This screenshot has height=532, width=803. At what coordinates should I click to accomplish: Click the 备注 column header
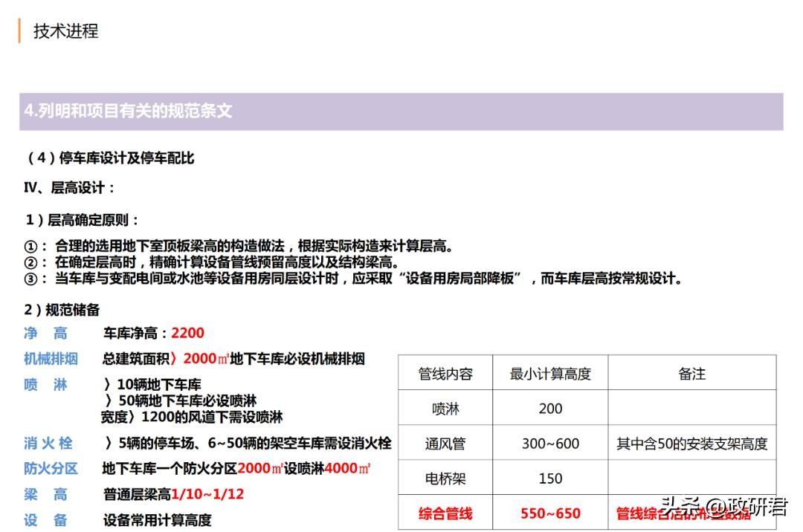(691, 374)
